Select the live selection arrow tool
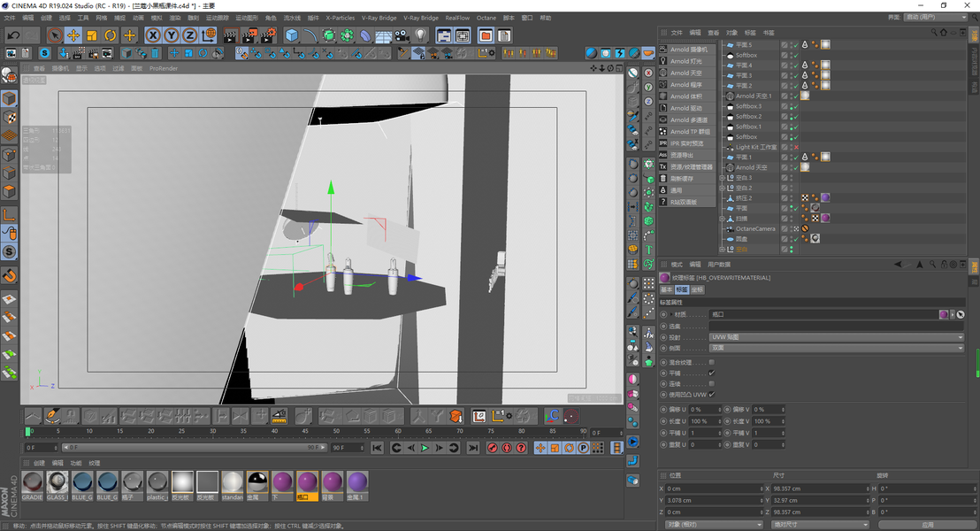980x531 pixels. [54, 35]
